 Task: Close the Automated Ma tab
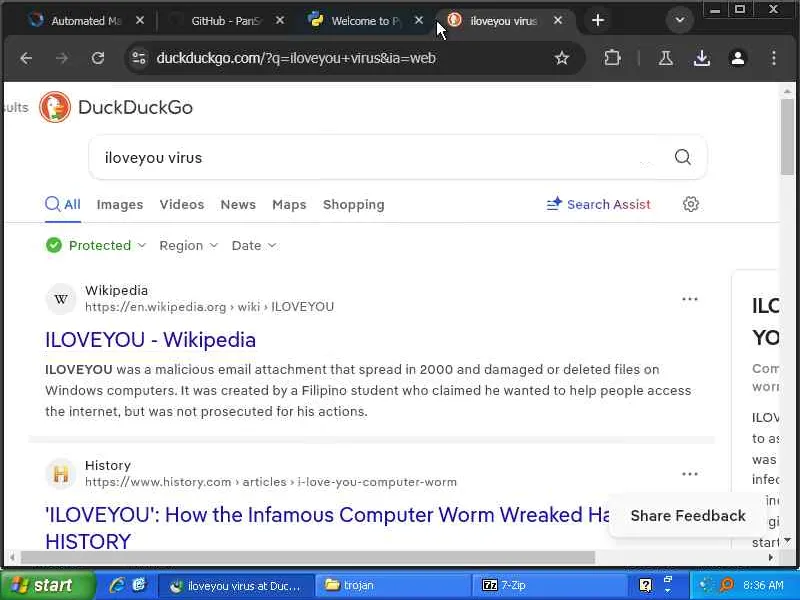click(140, 20)
